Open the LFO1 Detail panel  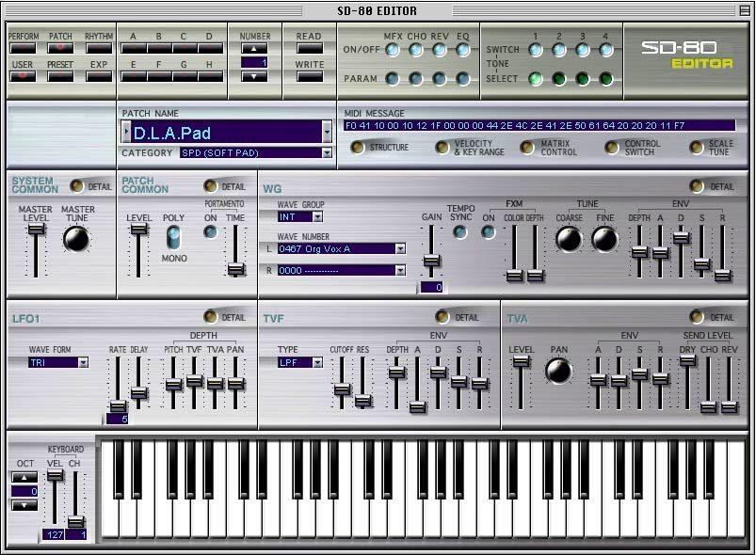211,316
